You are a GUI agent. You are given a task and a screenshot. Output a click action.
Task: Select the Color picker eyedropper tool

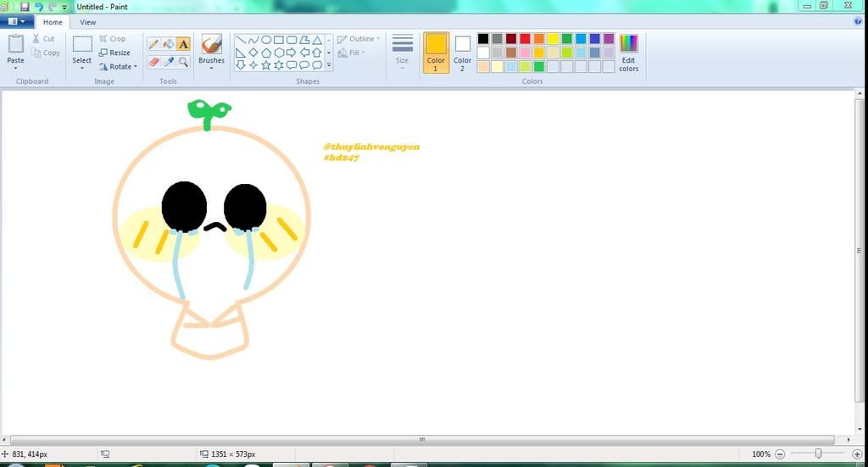[x=169, y=62]
